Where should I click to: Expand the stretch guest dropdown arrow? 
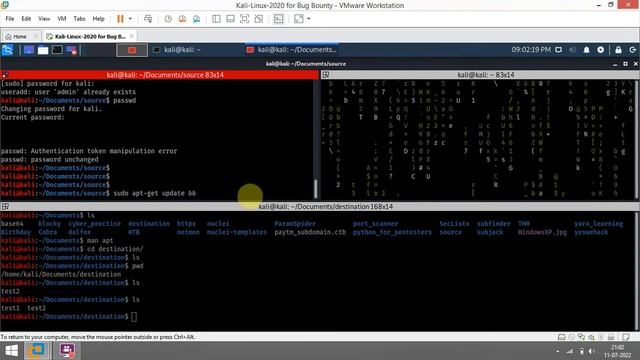309,19
